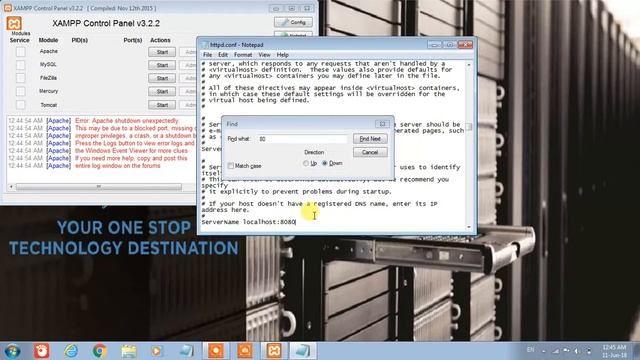
Task: Open the Windows Start menu
Action: pyautogui.click(x=12, y=351)
